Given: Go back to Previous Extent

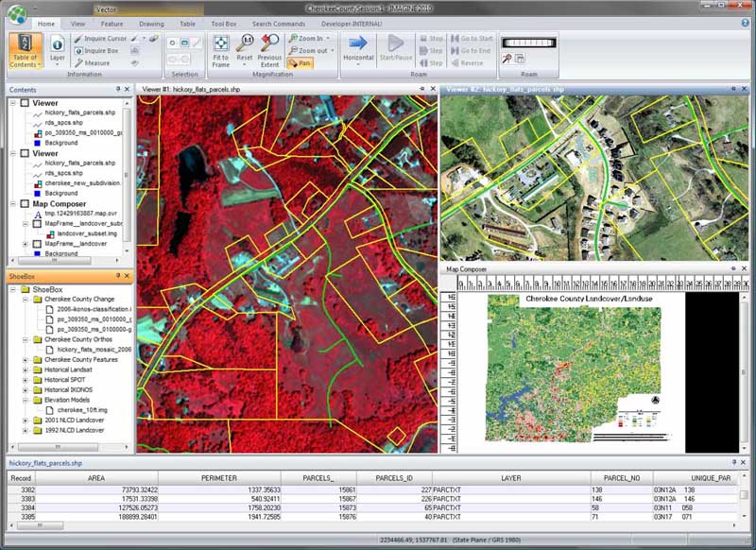Looking at the screenshot, I should click(269, 48).
